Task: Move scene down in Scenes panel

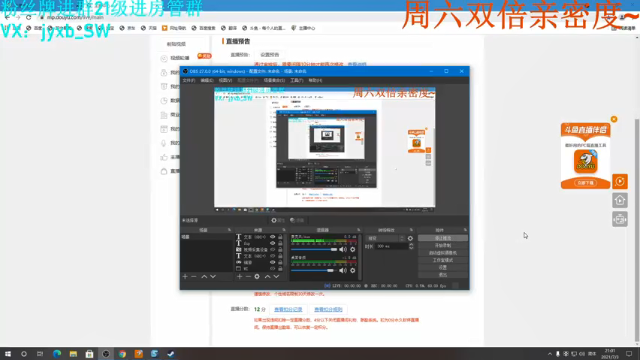Action: coord(213,277)
